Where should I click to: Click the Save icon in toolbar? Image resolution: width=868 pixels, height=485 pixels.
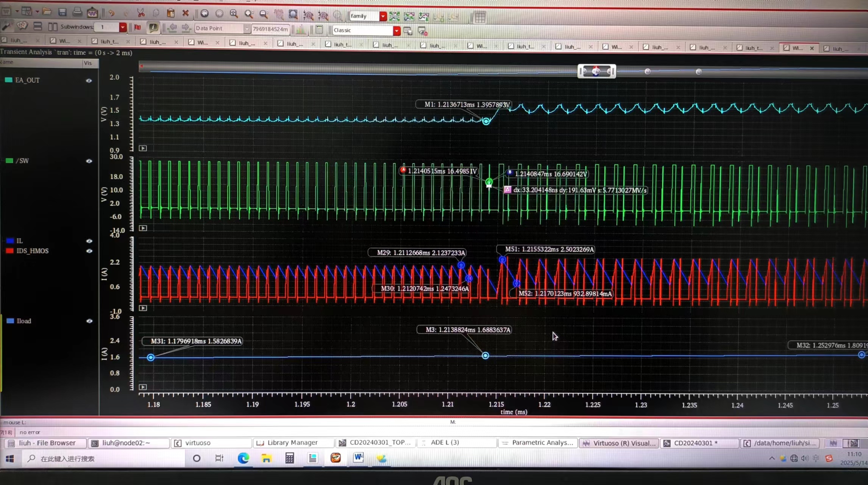[62, 13]
